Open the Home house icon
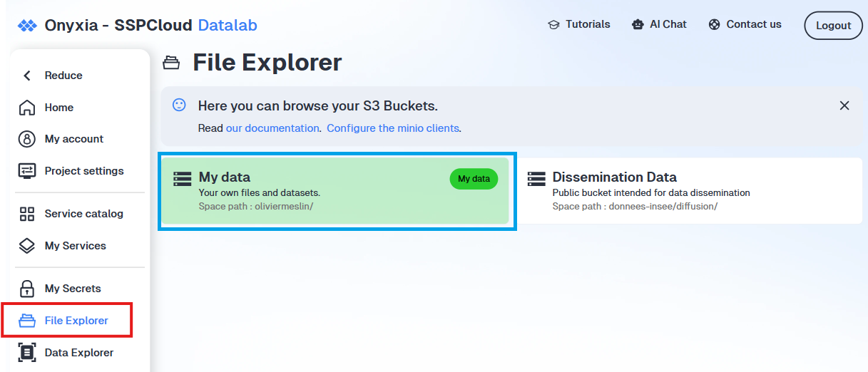This screenshot has height=372, width=868. coord(27,108)
